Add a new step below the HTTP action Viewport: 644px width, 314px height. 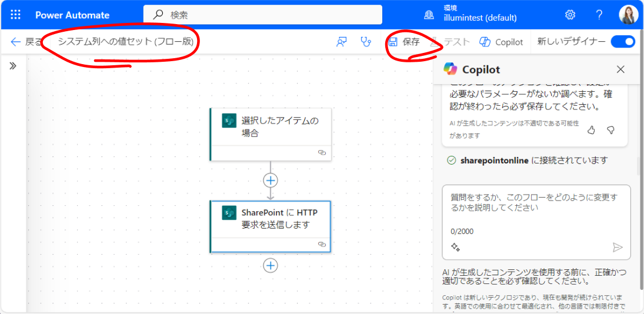[271, 265]
